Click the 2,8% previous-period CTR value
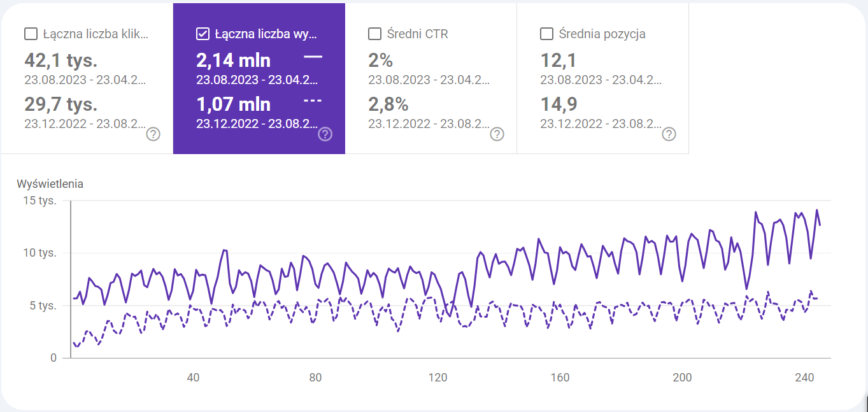The image size is (868, 412). (x=388, y=104)
